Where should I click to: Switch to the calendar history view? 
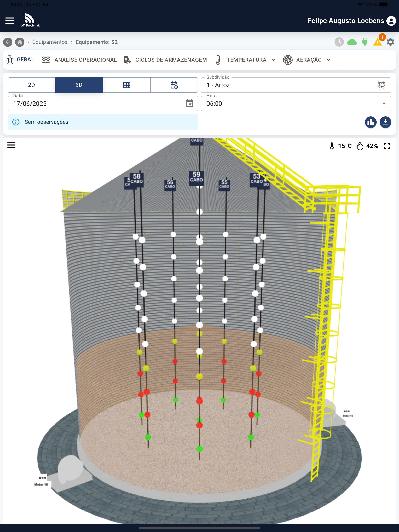coord(174,85)
